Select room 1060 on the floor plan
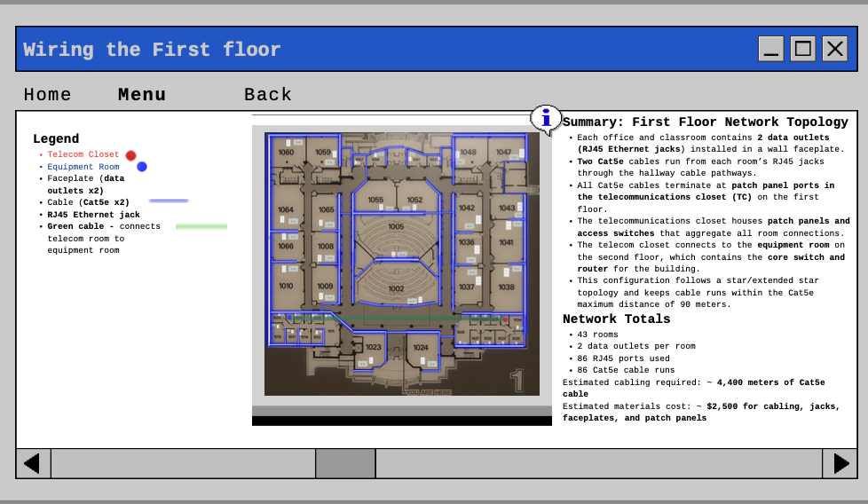 286,152
